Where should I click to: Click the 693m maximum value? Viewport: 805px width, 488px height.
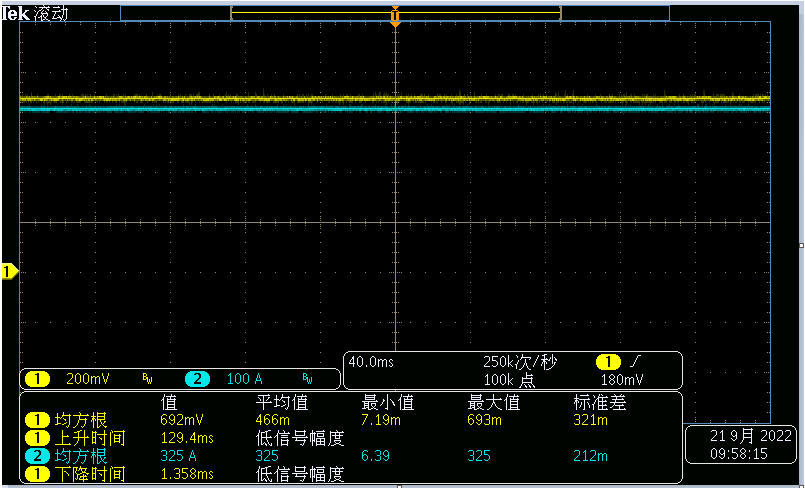[484, 420]
